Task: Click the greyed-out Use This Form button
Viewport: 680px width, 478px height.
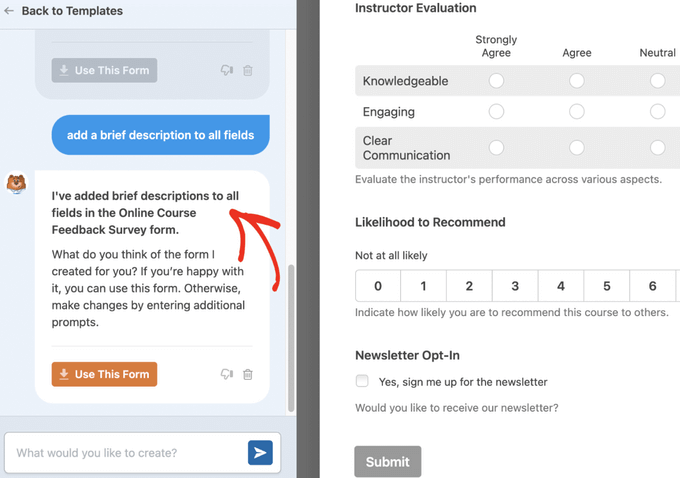Action: point(104,71)
